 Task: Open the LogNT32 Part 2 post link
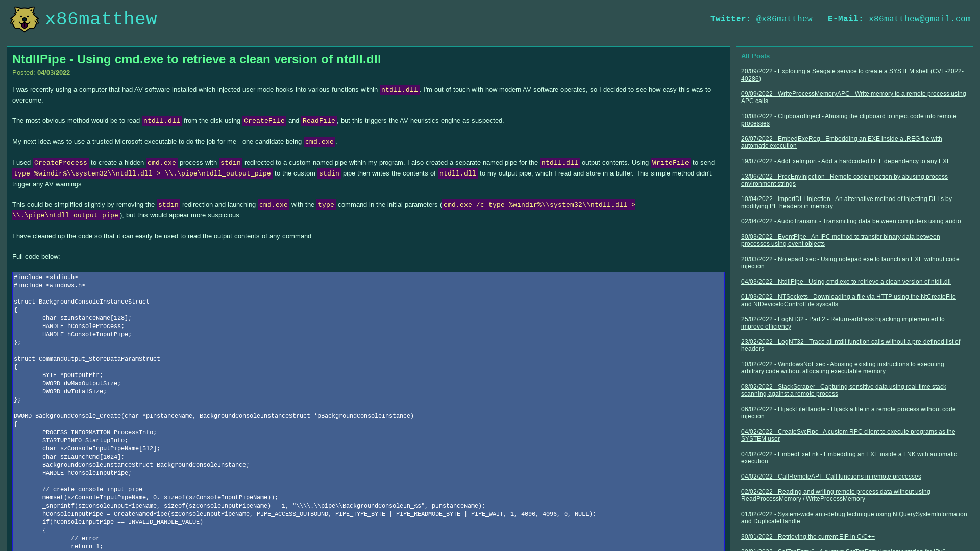pyautogui.click(x=843, y=323)
